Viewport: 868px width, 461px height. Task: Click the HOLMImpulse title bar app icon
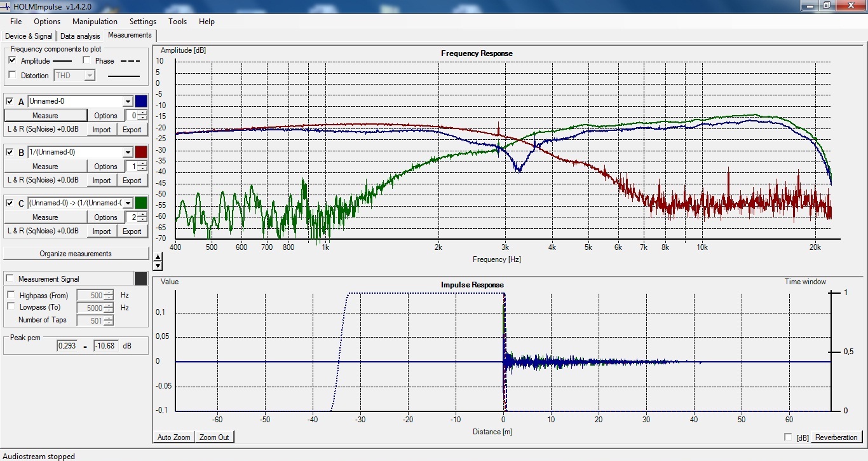6,5
